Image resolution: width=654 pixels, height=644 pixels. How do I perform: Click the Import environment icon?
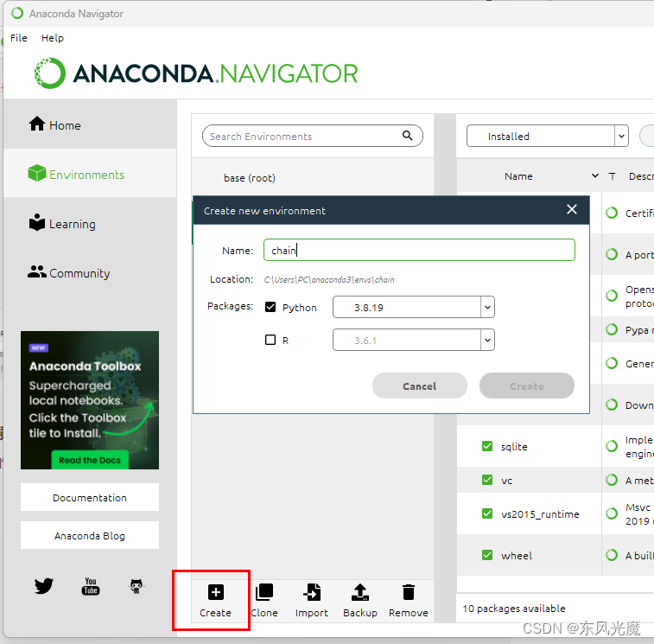click(x=312, y=592)
